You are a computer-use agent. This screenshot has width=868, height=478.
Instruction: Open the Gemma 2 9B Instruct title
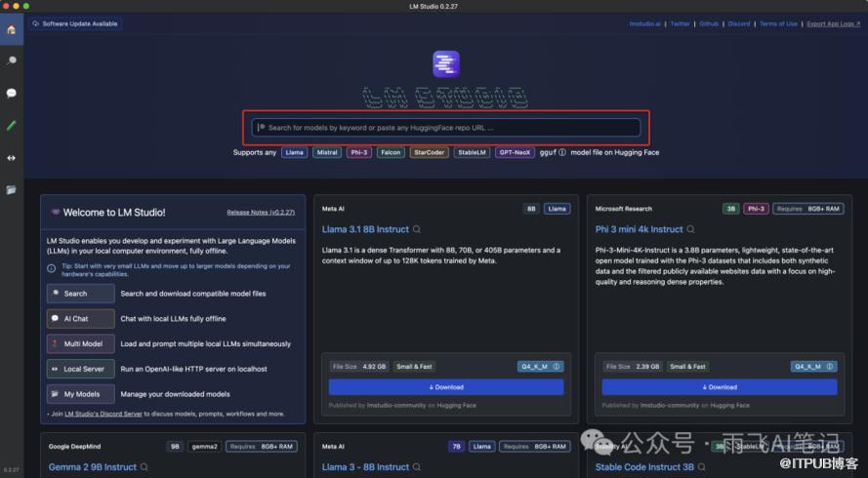93,467
